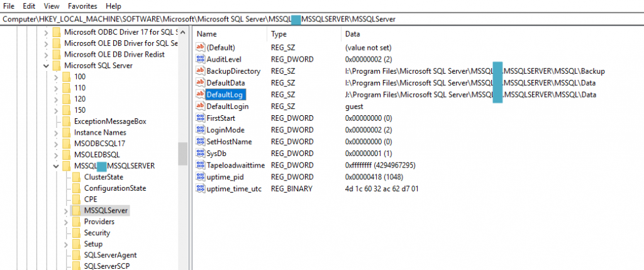This screenshot has width=644, height=270.
Task: Expand the Setup key node
Action: [x=65, y=244]
